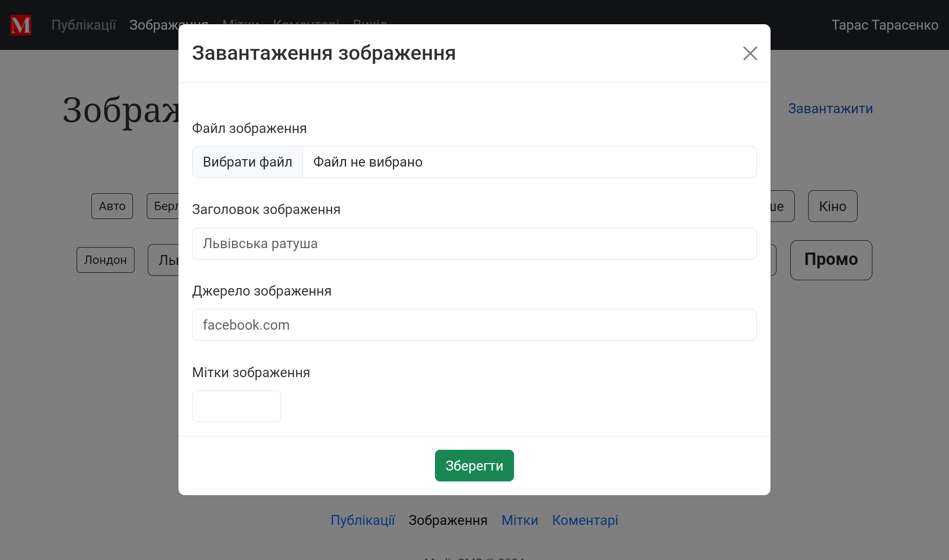Open Публікації in the top navbar
Viewport: 949px width, 560px height.
pyautogui.click(x=84, y=25)
